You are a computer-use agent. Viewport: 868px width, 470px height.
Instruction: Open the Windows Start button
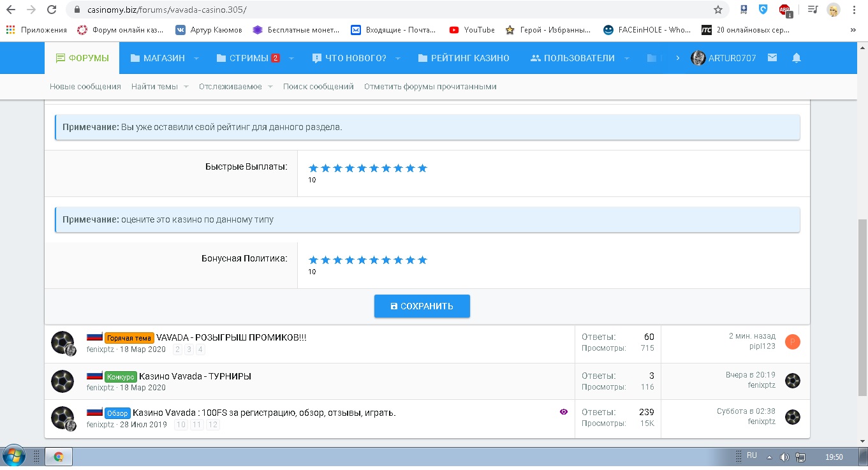(x=13, y=457)
